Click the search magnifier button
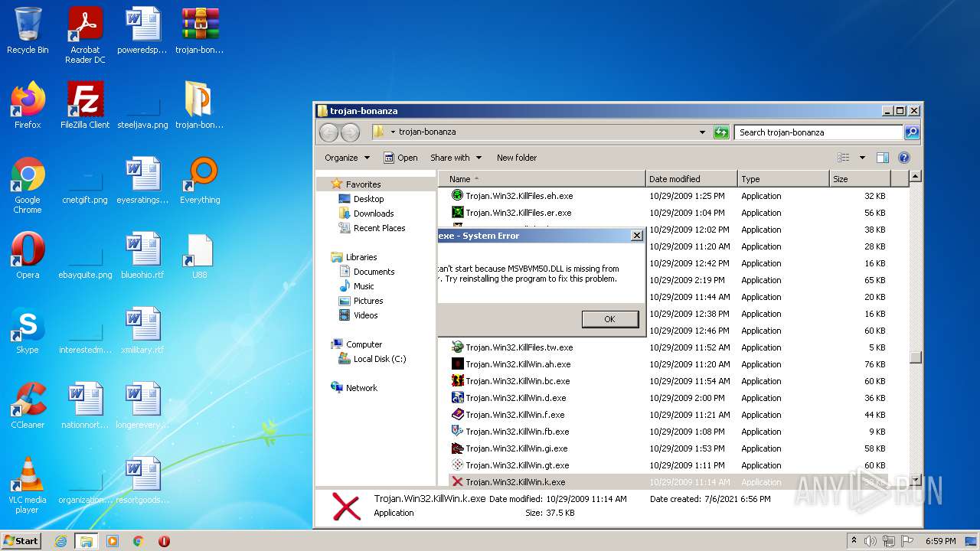This screenshot has width=980, height=551. coord(911,132)
